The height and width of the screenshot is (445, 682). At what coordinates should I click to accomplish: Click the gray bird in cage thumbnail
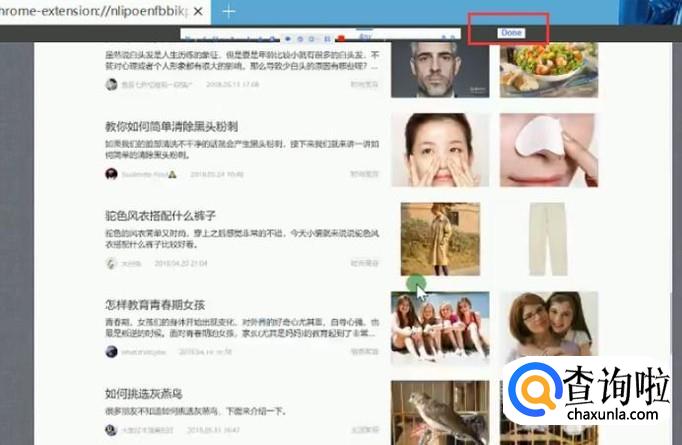tap(440, 413)
